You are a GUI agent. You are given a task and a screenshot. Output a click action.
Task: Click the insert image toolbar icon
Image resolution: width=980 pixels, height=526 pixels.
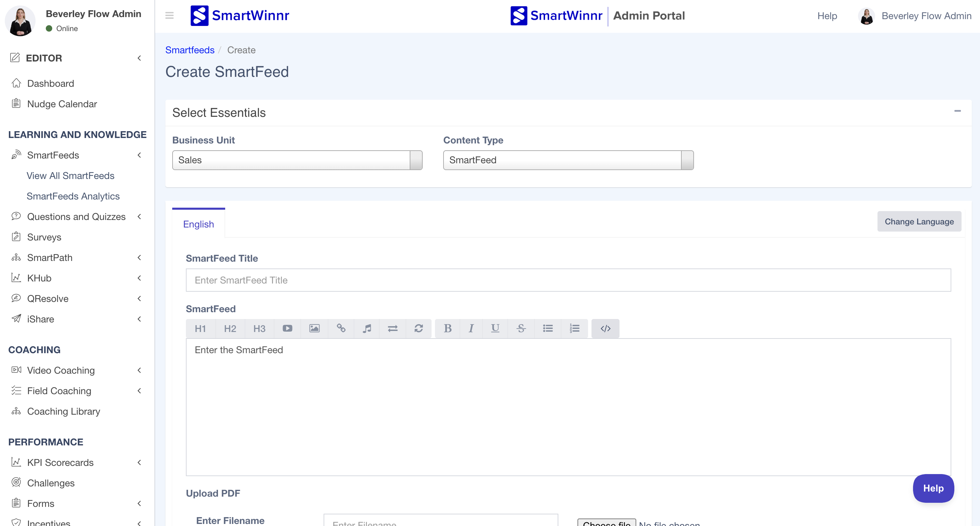(x=314, y=328)
